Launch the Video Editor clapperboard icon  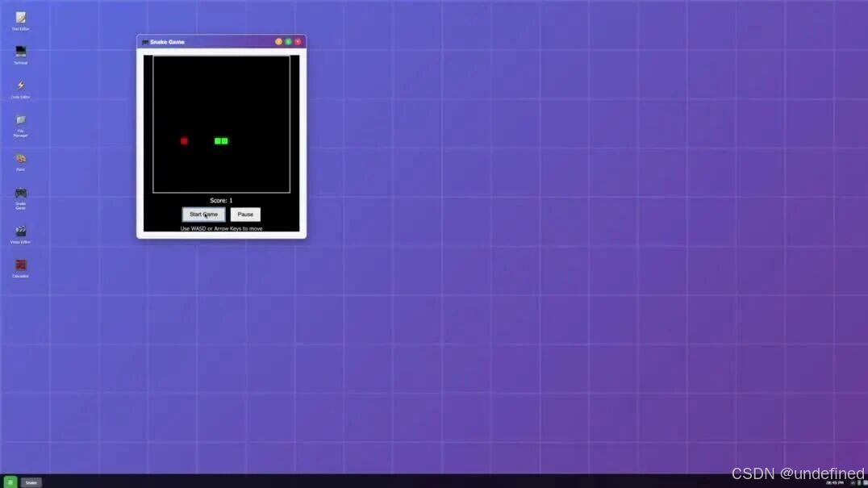coord(20,234)
